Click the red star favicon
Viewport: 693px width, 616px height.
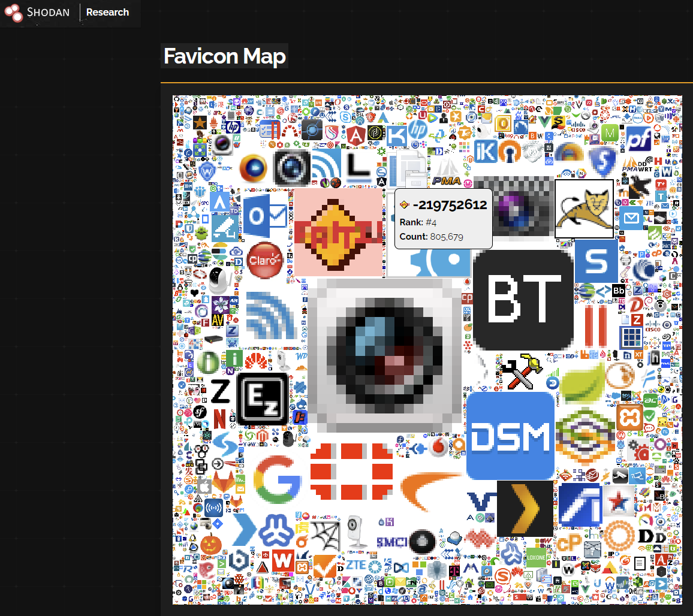[617, 502]
